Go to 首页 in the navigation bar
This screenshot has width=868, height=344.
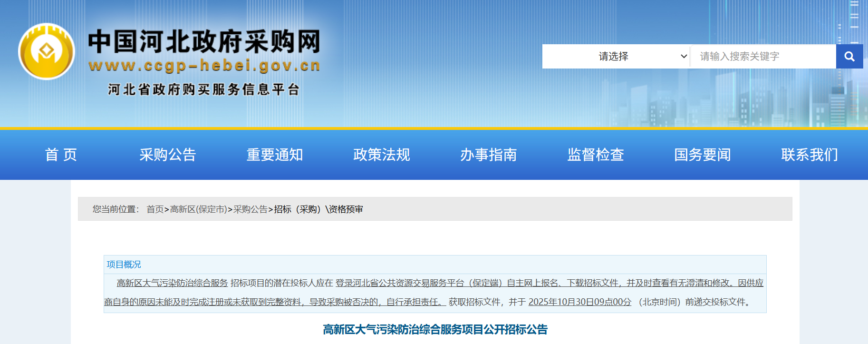(x=61, y=155)
